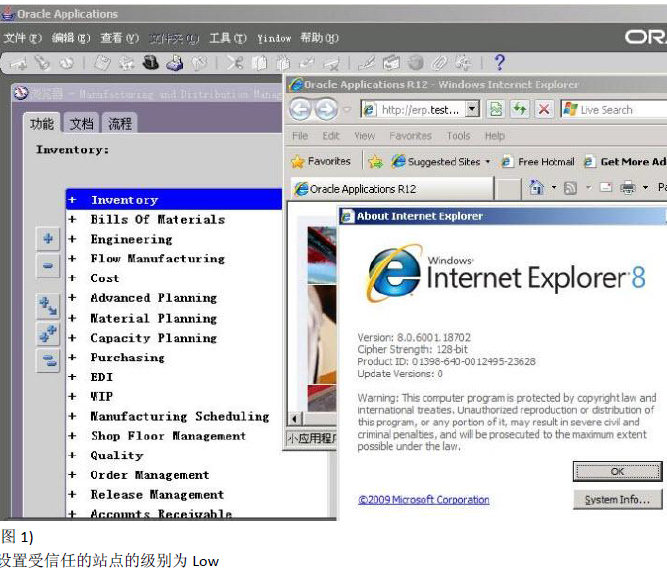Select Order Management in tree
Image resolution: width=667 pixels, height=578 pixels.
(x=150, y=475)
